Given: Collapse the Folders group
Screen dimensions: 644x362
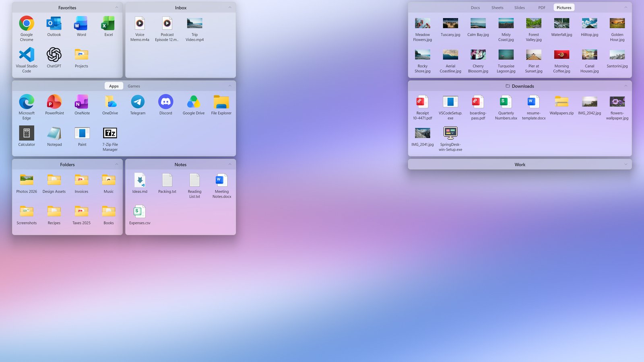Looking at the screenshot, I should coord(117,164).
